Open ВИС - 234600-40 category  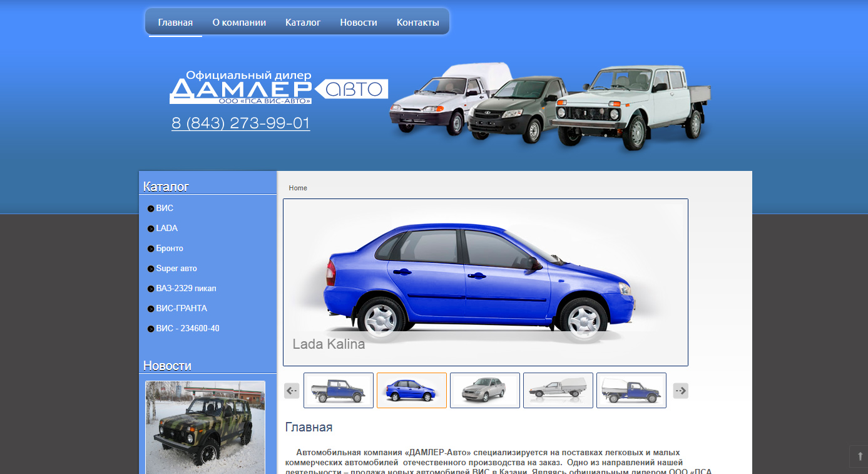coord(188,328)
